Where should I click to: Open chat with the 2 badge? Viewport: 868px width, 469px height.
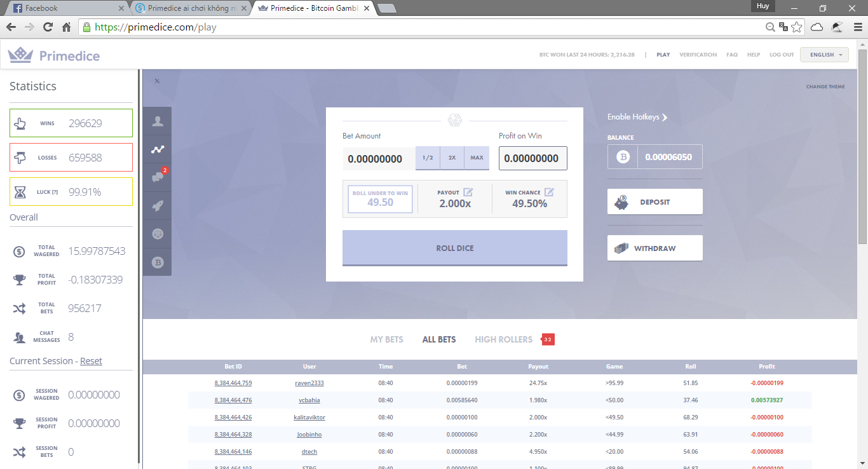(157, 177)
